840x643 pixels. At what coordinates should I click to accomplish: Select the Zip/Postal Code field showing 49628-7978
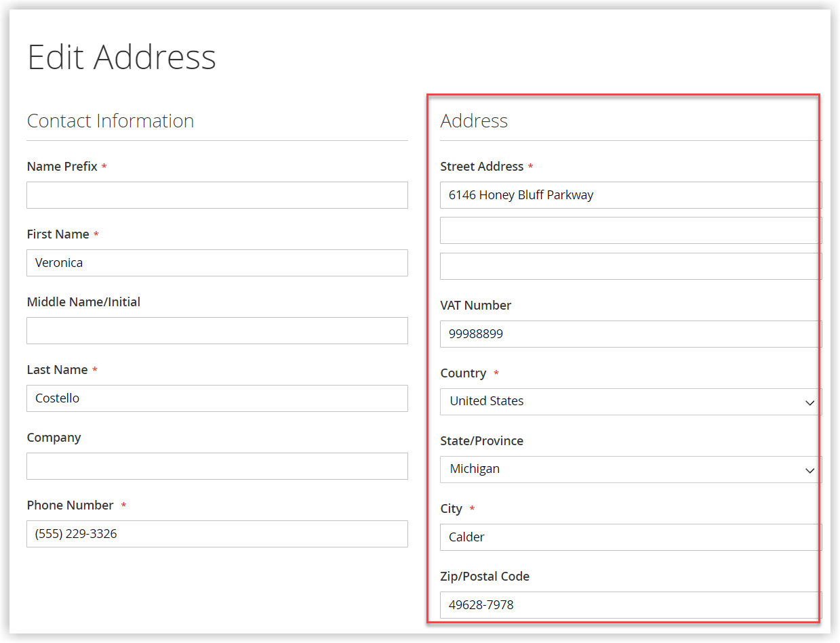[x=630, y=605]
